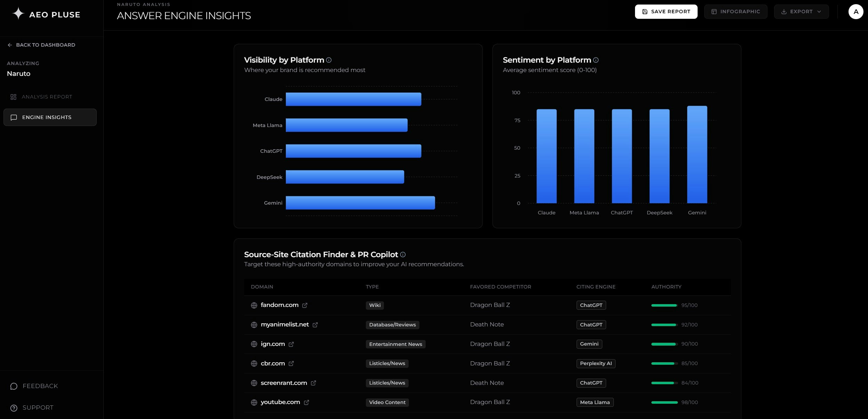Screen dimensions: 868x419
Task: Open fandom.com external link icon
Action: [x=305, y=305]
